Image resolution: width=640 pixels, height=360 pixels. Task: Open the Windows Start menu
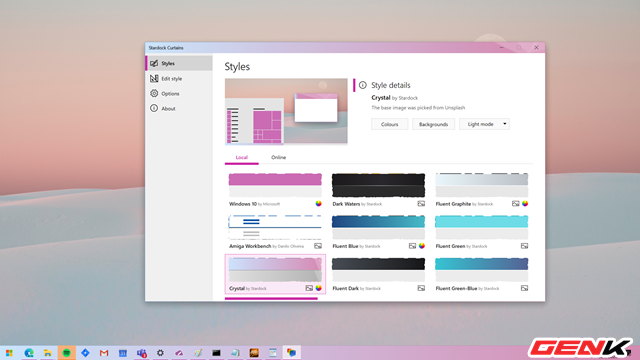[x=9, y=353]
